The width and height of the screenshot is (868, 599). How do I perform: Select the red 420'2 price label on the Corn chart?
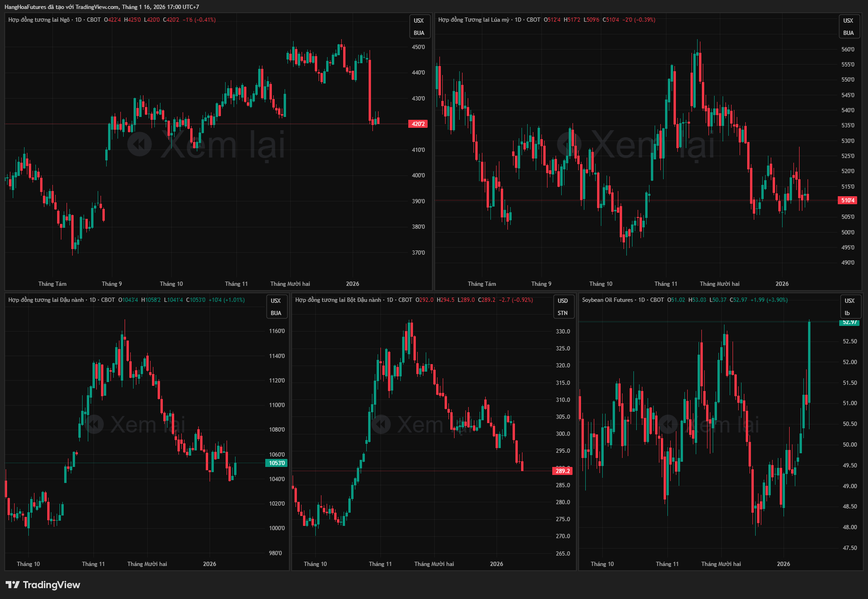pos(418,124)
